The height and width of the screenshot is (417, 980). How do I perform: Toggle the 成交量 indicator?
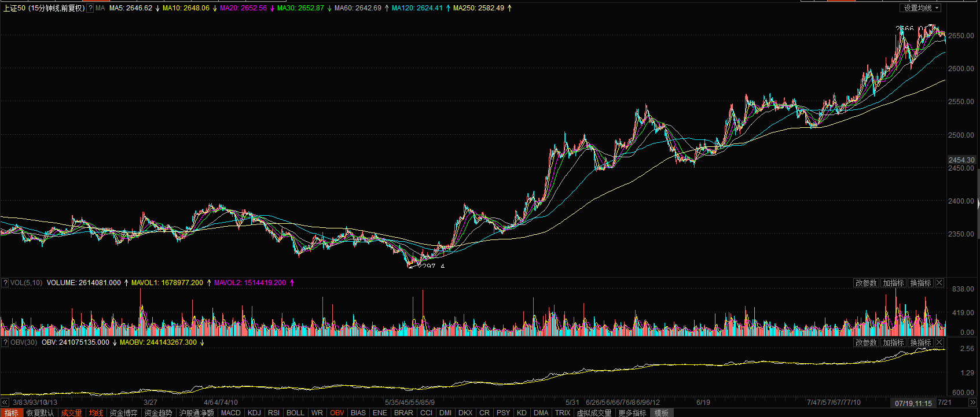click(72, 413)
